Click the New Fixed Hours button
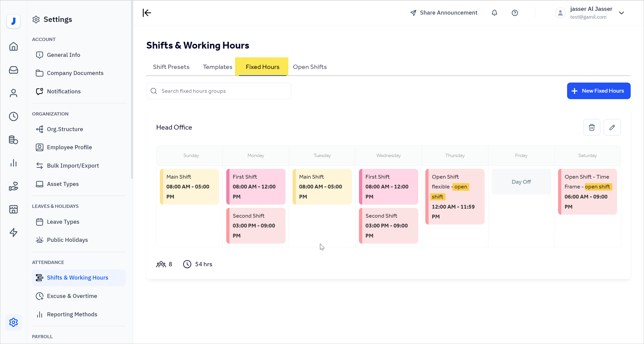The width and height of the screenshot is (644, 344). [599, 91]
